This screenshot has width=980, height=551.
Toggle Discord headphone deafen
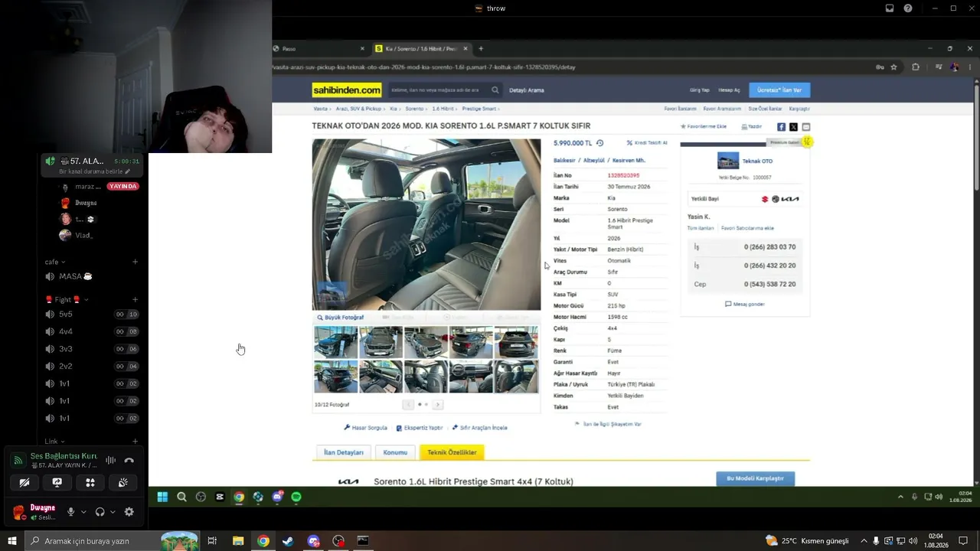[x=100, y=512]
